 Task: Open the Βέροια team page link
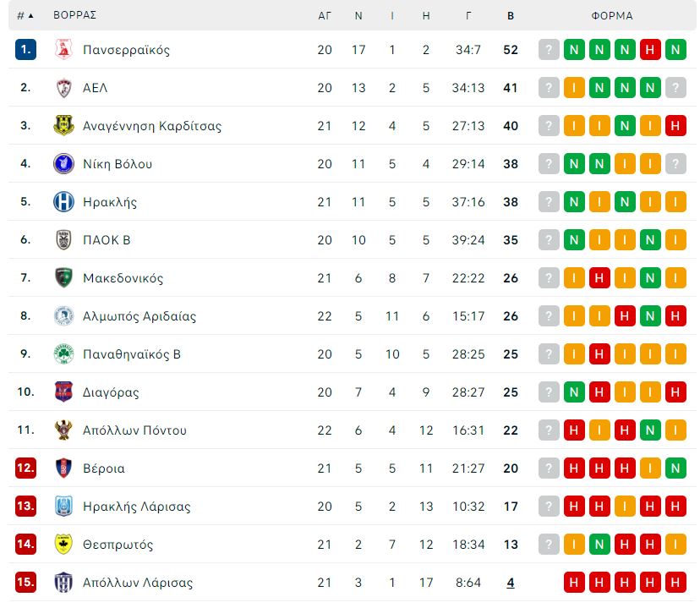(x=104, y=468)
